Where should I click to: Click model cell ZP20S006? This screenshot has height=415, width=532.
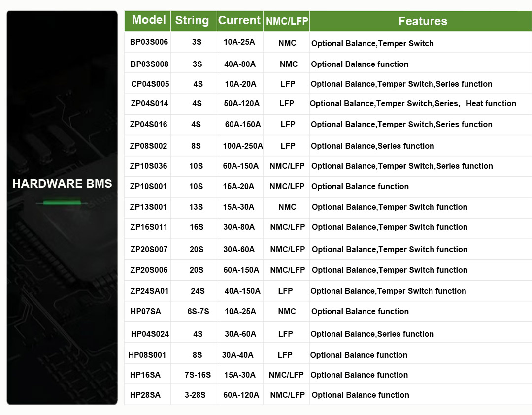pyautogui.click(x=149, y=270)
